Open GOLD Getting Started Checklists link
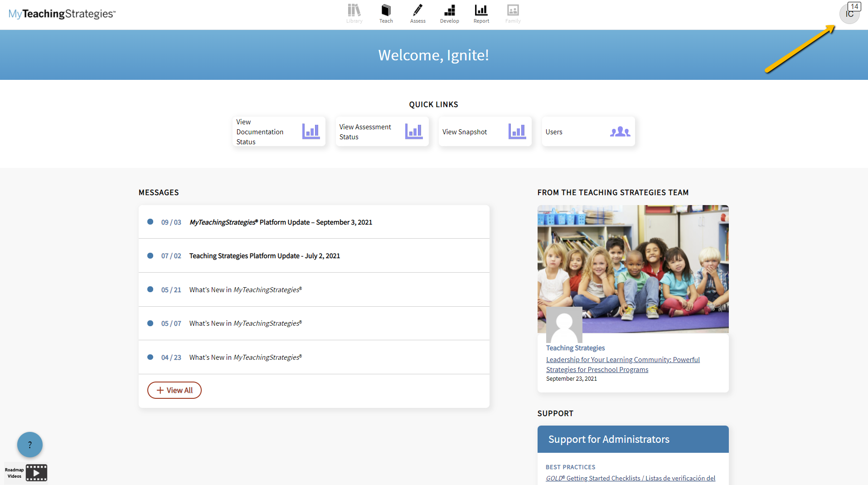 [630, 478]
